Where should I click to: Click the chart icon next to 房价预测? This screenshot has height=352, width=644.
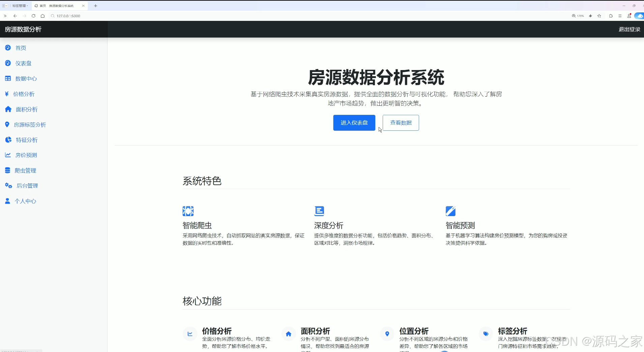(x=8, y=155)
